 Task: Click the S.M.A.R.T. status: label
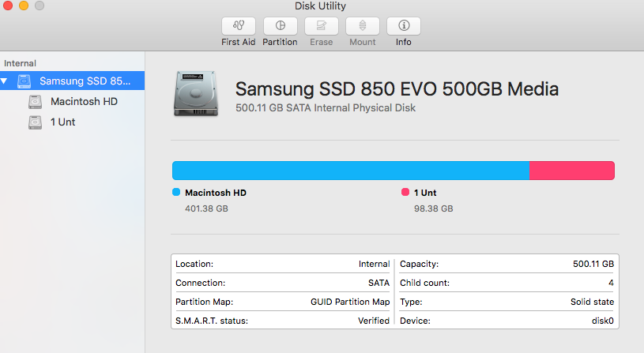point(212,321)
